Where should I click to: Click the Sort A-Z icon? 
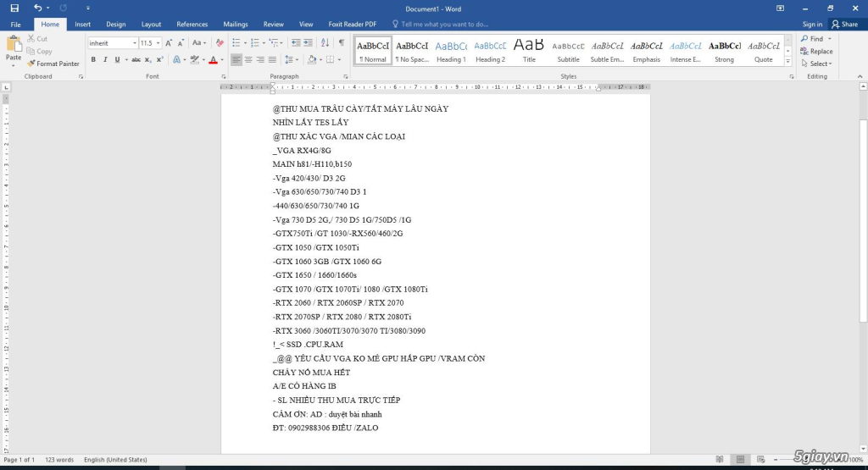tap(325, 42)
